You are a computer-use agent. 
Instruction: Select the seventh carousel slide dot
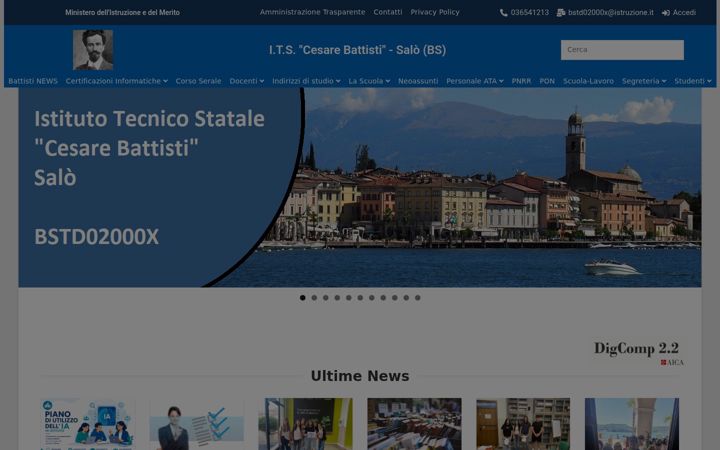[371, 298]
